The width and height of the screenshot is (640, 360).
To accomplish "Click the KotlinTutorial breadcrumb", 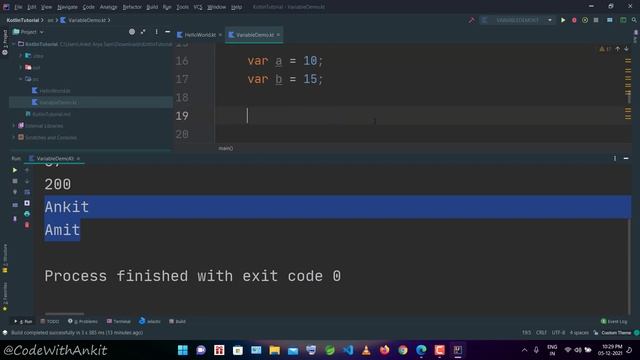I will click(22, 20).
